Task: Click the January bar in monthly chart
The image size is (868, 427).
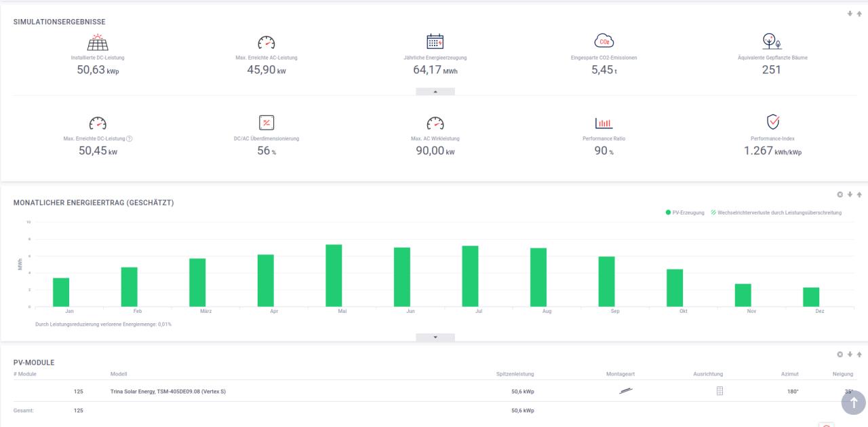Action: click(61, 292)
